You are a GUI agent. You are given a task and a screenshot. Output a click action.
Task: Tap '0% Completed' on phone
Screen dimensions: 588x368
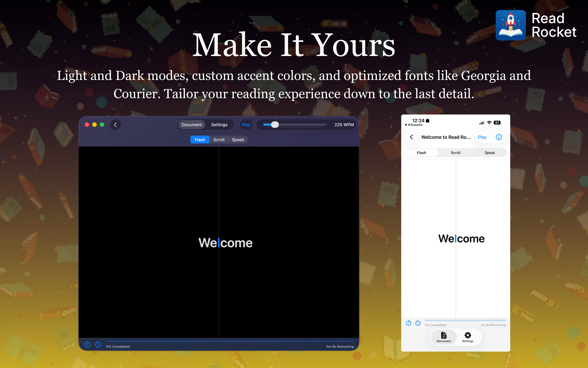pyautogui.click(x=435, y=325)
